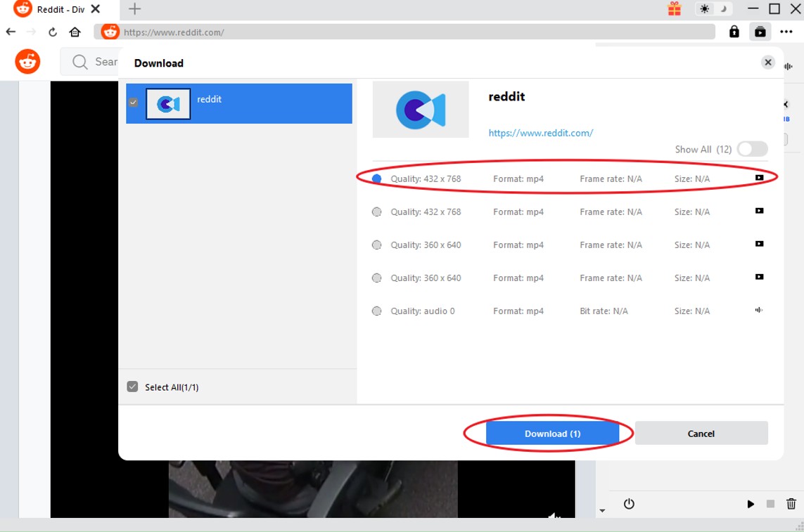This screenshot has height=532, width=804.
Task: Open the video download icon in toolbar
Action: (760, 32)
